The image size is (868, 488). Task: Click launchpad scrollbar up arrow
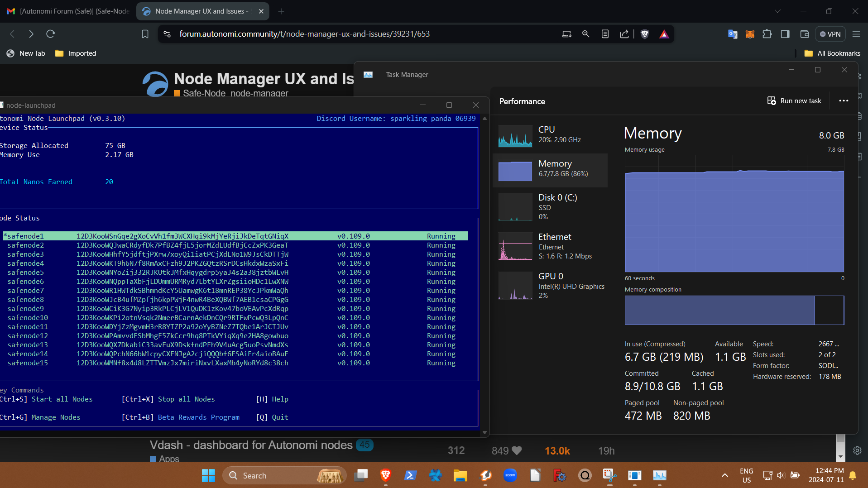[x=484, y=118]
